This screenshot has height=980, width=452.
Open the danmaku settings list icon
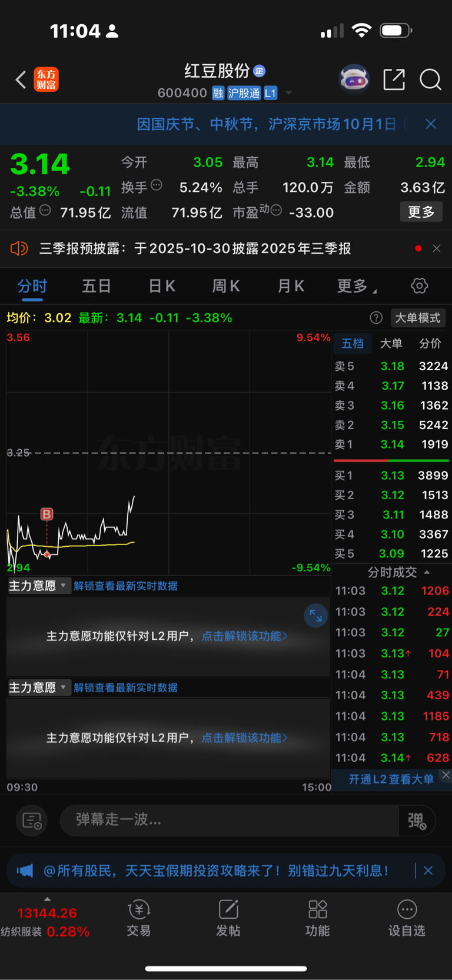coord(32,820)
